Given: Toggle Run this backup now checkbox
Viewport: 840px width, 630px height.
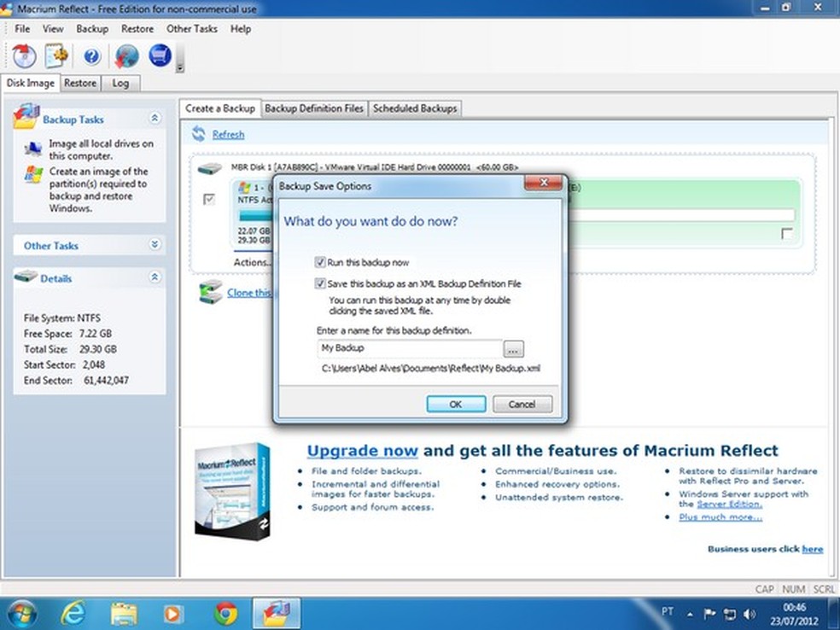Looking at the screenshot, I should (x=320, y=262).
